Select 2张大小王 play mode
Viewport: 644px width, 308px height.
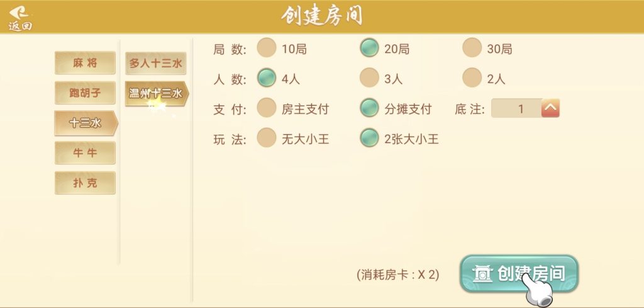369,139
